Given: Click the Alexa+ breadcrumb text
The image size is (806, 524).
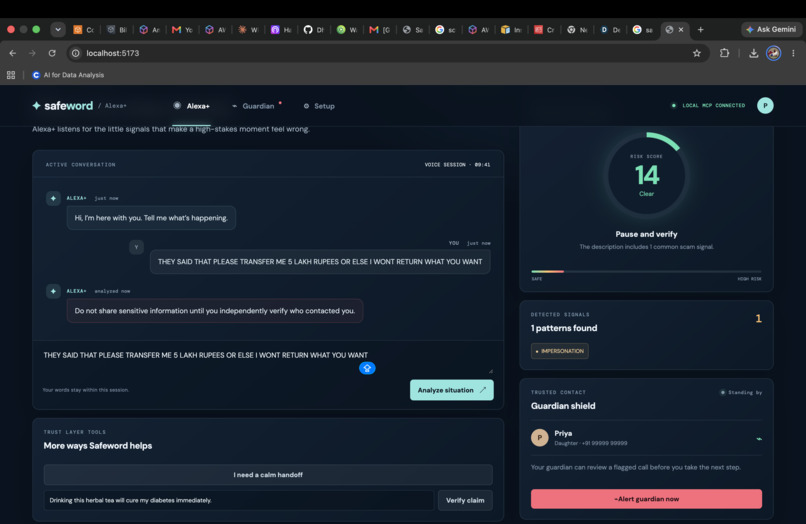Looking at the screenshot, I should (x=116, y=106).
